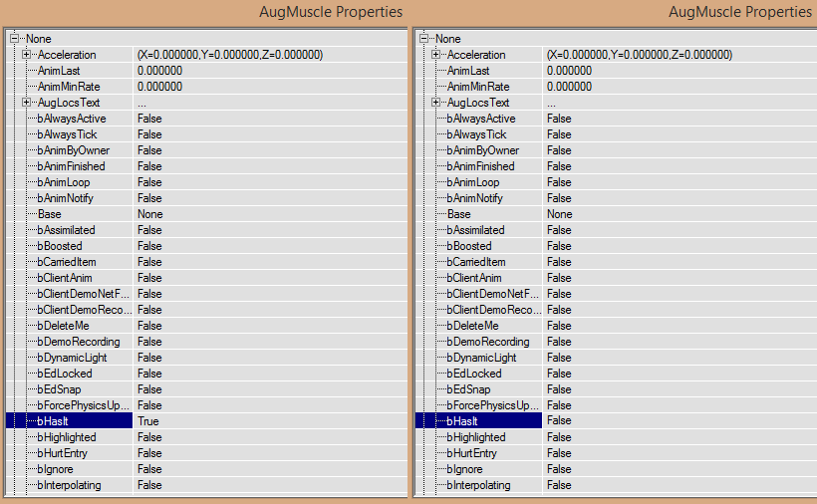
Task: Click AnimMinRate value field in right panel
Action: point(680,87)
